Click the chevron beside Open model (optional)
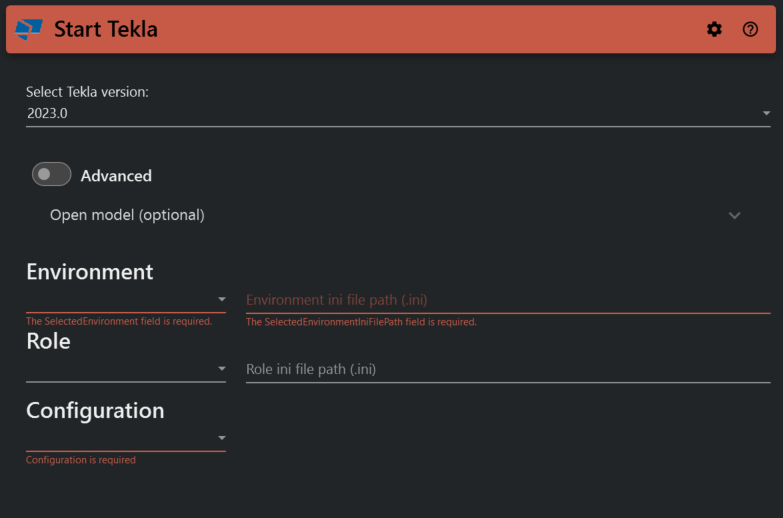783x518 pixels. click(735, 215)
